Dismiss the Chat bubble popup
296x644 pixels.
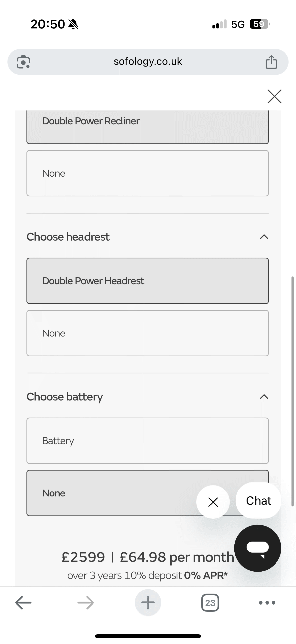coord(213,502)
